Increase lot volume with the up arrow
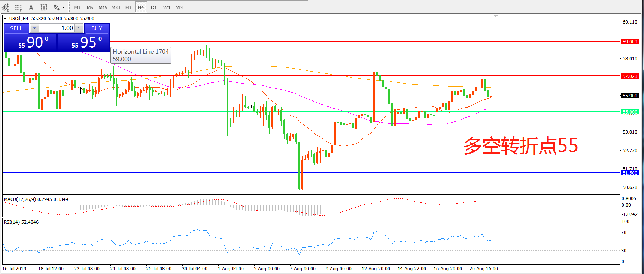This screenshot has width=644, height=274. [79, 28]
